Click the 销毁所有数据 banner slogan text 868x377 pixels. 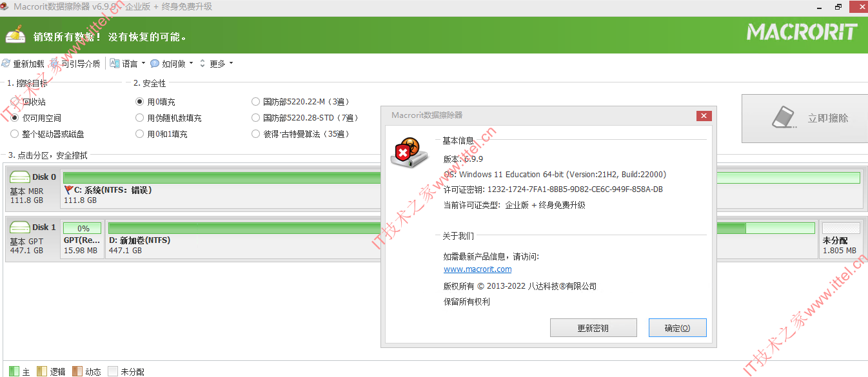pyautogui.click(x=110, y=37)
